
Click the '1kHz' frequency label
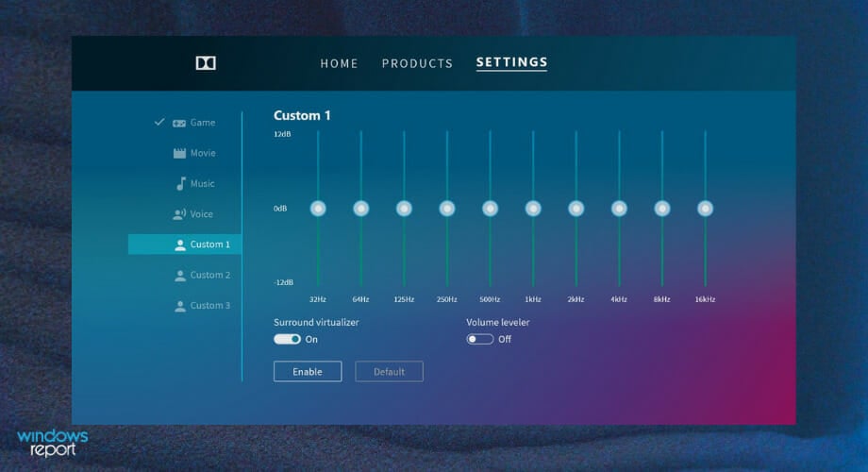point(533,299)
